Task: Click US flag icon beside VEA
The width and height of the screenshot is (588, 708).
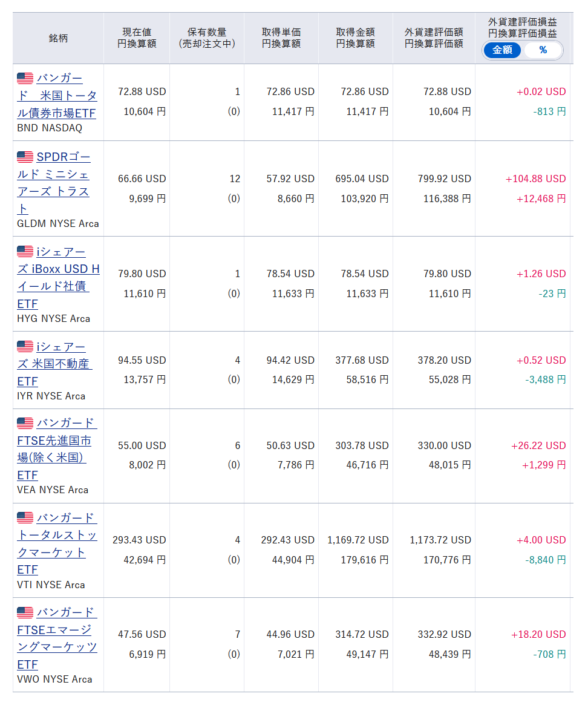Action: [x=25, y=423]
